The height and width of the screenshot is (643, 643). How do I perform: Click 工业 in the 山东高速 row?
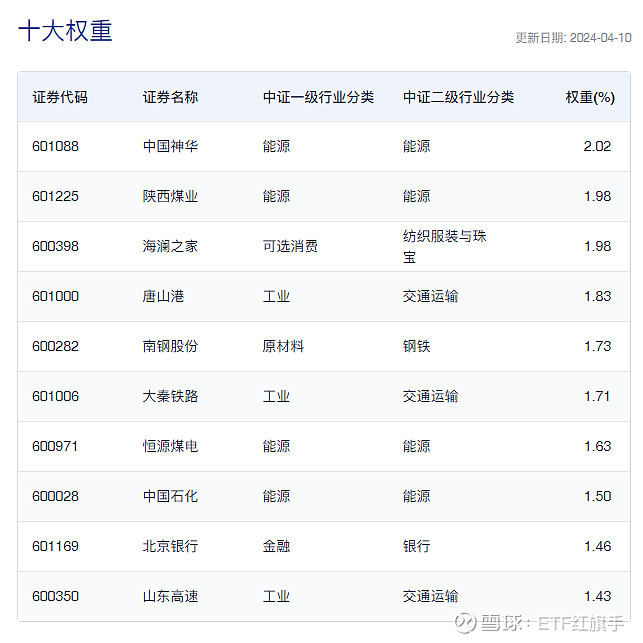276,597
